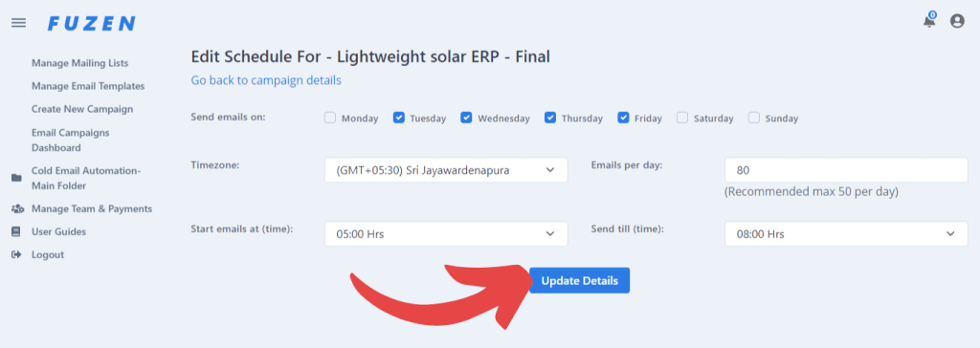Enable the Monday checkbox
980x348 pixels.
click(330, 118)
